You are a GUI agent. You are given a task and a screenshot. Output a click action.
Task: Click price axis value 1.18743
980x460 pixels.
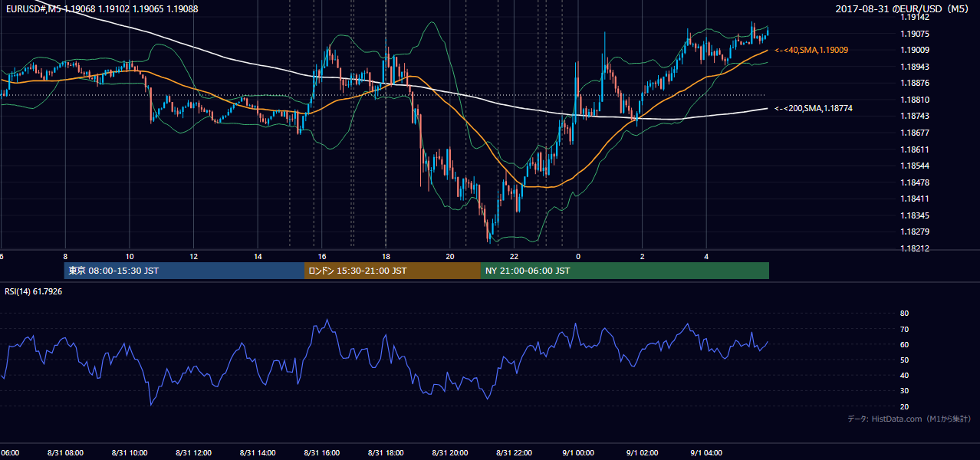pos(916,116)
